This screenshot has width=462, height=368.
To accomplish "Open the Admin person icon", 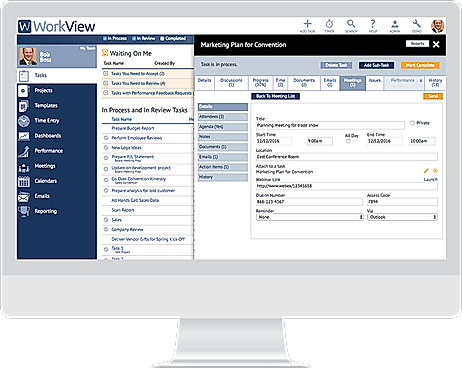I will pyautogui.click(x=395, y=24).
